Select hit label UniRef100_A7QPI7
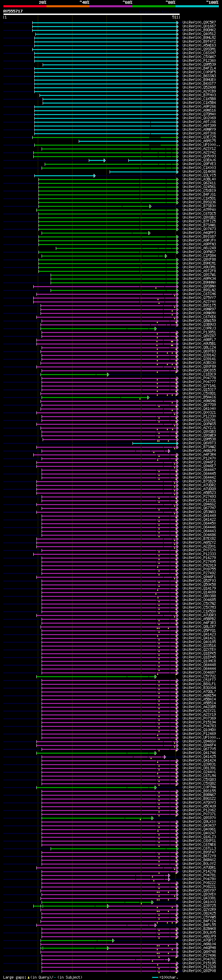The width and height of the screenshot is (222, 980). click(199, 940)
